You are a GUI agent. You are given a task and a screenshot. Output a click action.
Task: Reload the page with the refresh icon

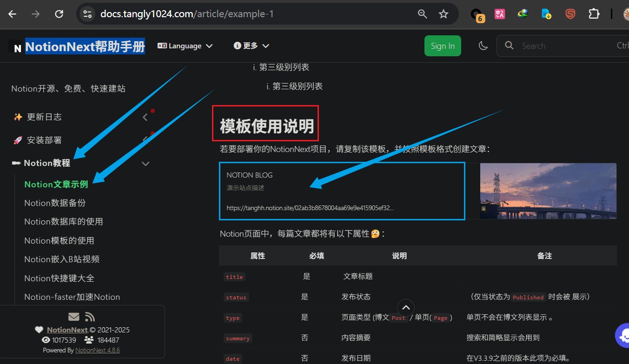tap(59, 14)
